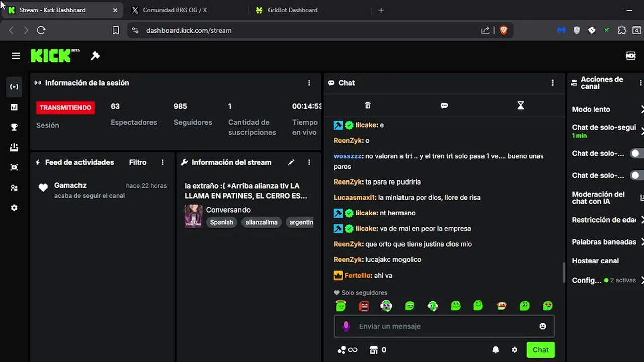The image size is (644, 362).
Task: Click the Brave shield icon in address bar
Action: 503,30
